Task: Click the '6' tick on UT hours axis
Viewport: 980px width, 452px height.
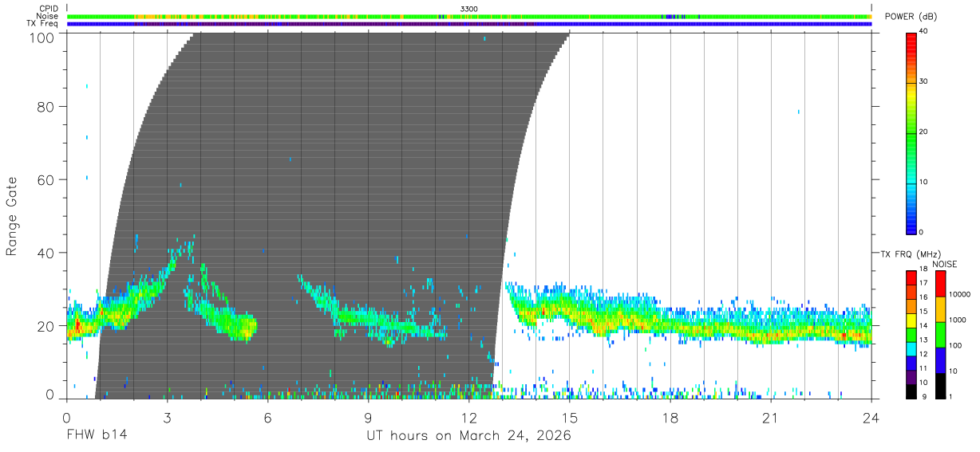Action: coord(267,417)
